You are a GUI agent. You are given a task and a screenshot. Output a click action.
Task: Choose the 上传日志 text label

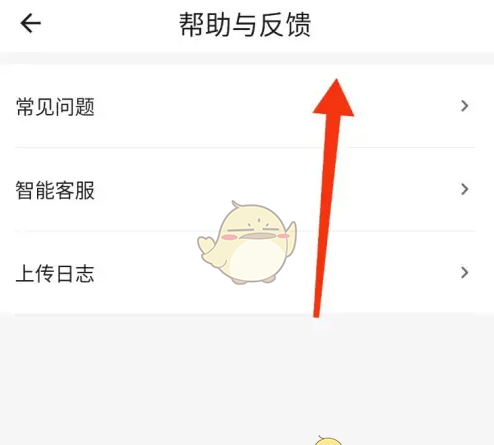(55, 273)
